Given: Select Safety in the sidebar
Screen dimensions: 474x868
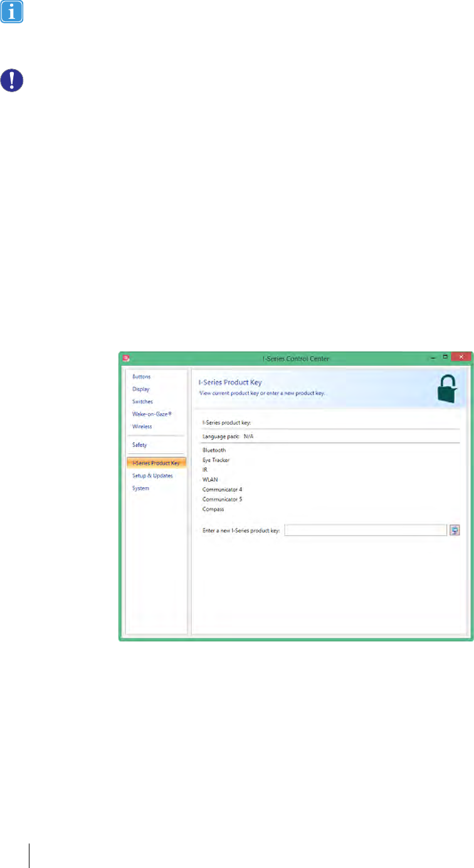Looking at the screenshot, I should point(139,445).
